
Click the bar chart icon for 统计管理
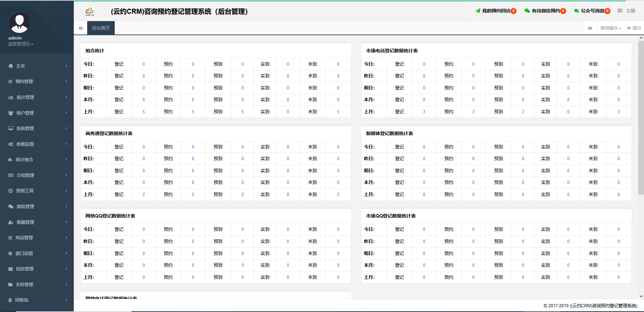[11, 97]
